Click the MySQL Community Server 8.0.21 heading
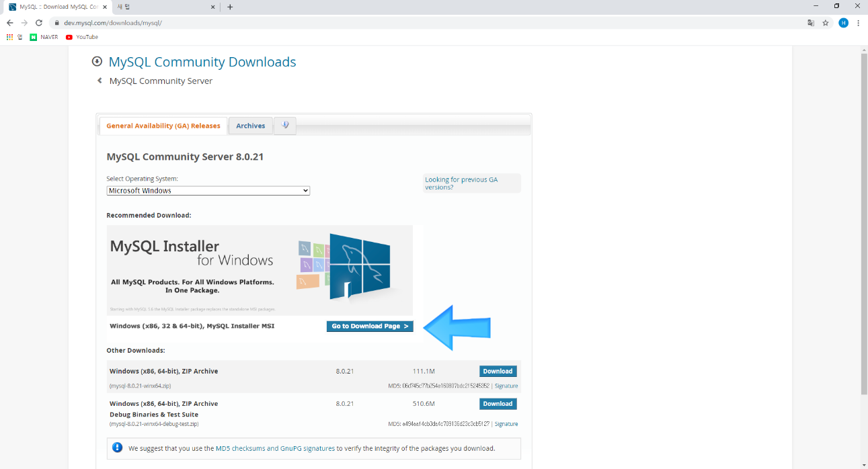 point(185,157)
